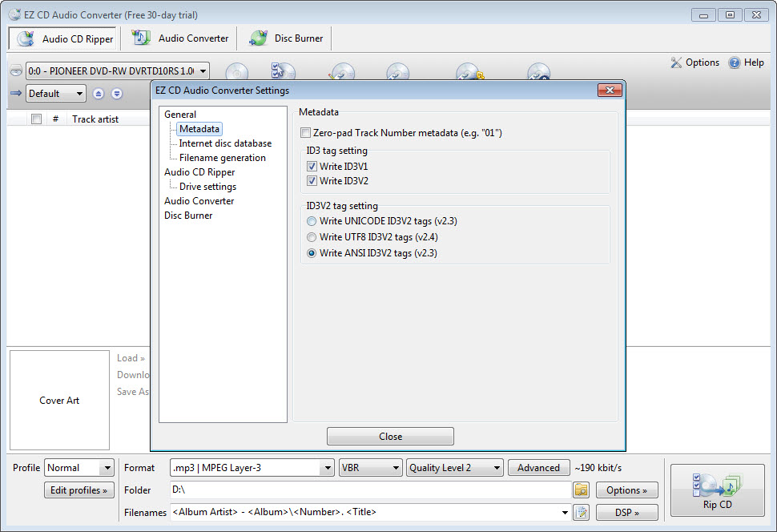This screenshot has width=777, height=532.
Task: Select Disc Burner in settings tree
Action: [187, 216]
